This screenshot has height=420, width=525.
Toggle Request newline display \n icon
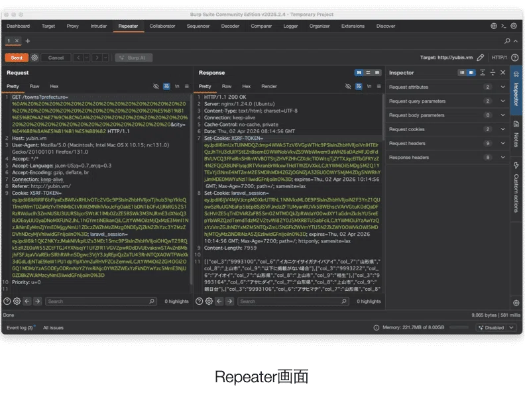click(177, 86)
